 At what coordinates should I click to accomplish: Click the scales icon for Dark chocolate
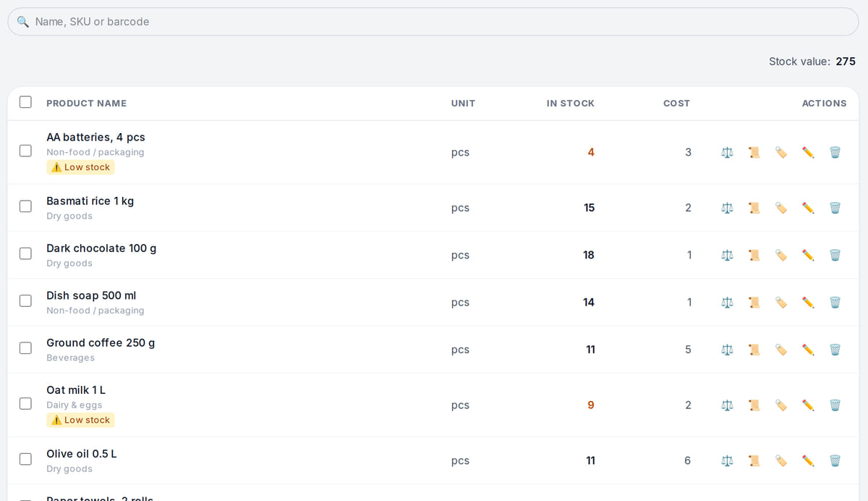727,255
